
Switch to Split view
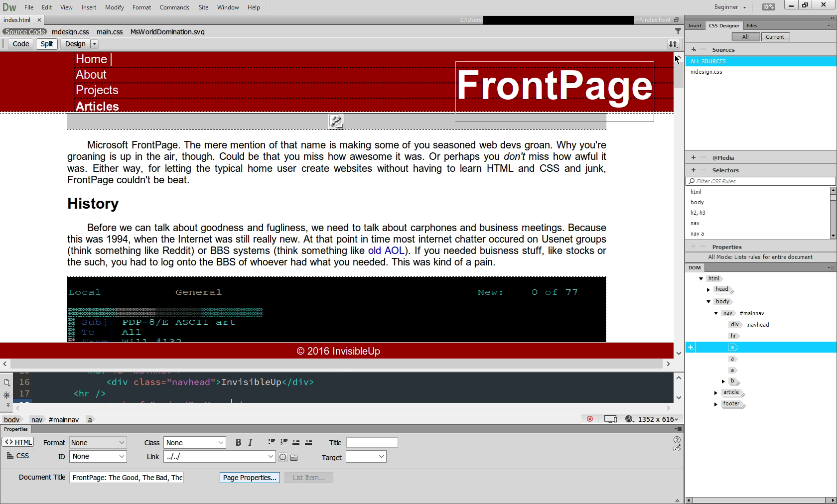pyautogui.click(x=47, y=44)
